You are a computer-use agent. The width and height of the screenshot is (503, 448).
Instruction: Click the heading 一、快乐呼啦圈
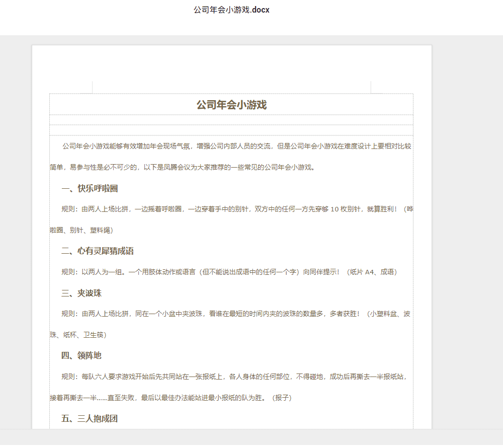(90, 188)
